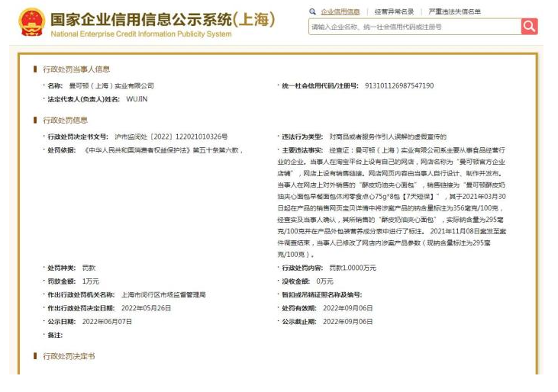Click the small magnifier icon beside 企业信用信息
Viewport: 558px width, 392px height.
coord(312,11)
